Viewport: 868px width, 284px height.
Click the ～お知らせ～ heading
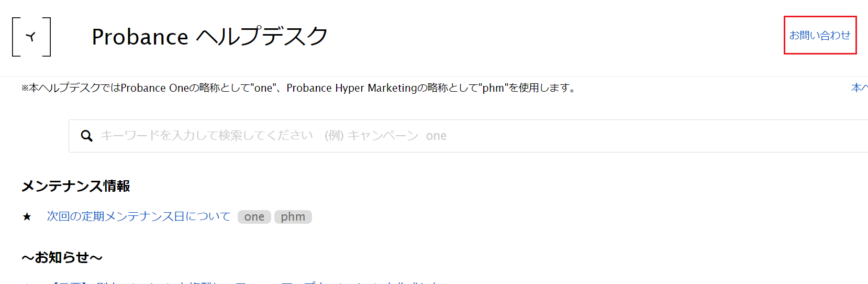pyautogui.click(x=62, y=257)
